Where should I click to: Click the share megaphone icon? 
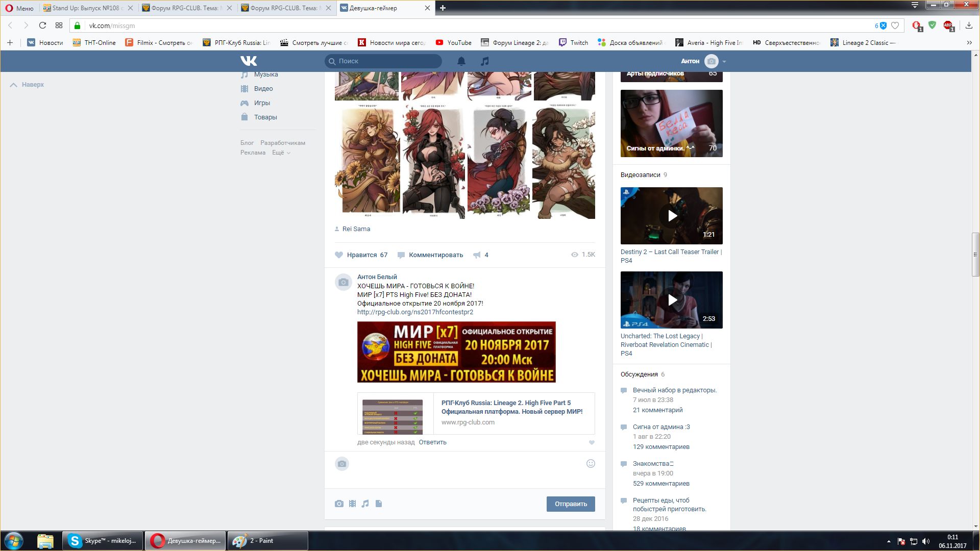[x=477, y=255]
